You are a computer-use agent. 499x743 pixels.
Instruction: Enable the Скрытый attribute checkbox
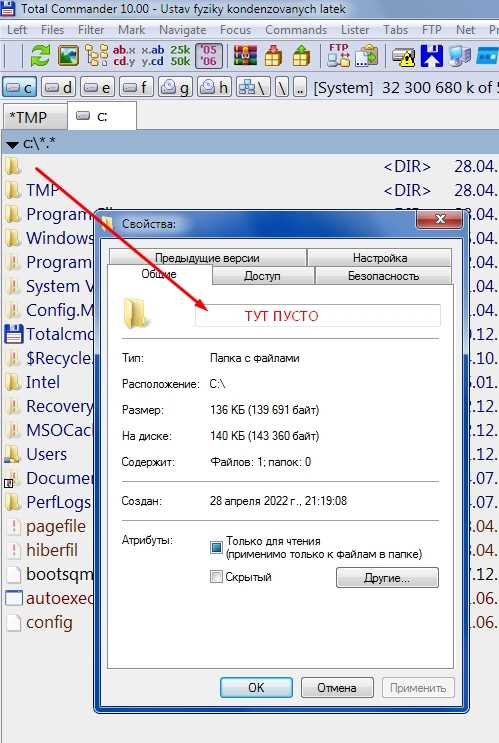coord(216,577)
